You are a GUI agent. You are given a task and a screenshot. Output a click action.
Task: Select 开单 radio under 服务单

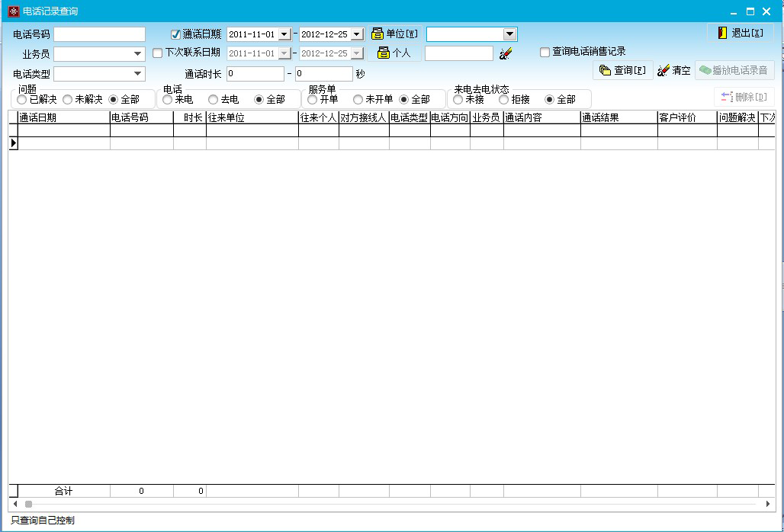(313, 100)
